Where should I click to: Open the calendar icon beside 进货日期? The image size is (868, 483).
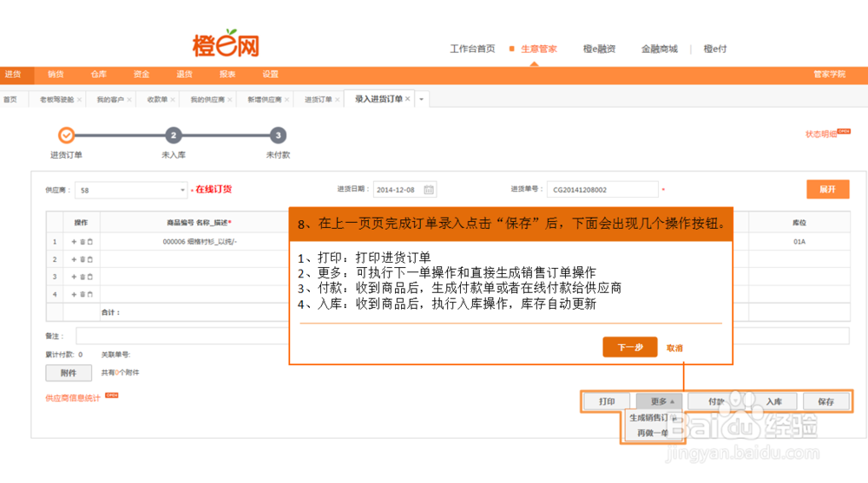(x=429, y=190)
